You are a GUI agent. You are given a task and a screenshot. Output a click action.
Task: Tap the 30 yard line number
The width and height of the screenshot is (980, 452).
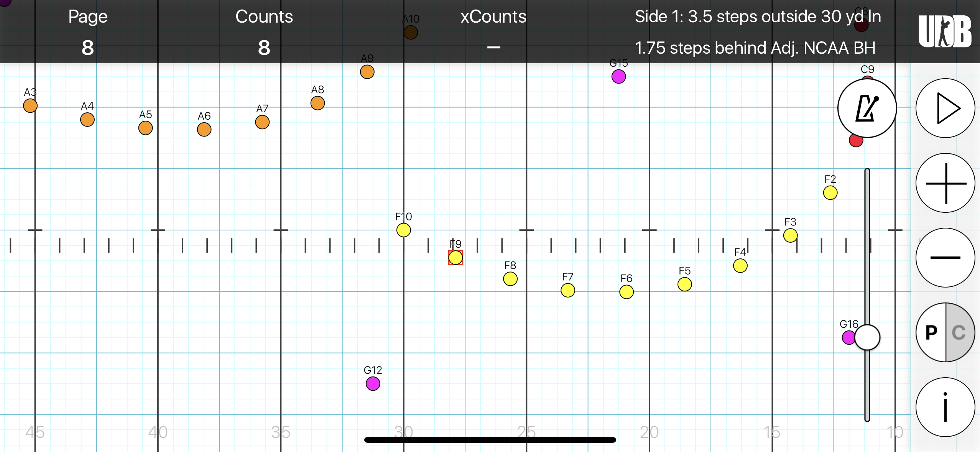point(404,432)
